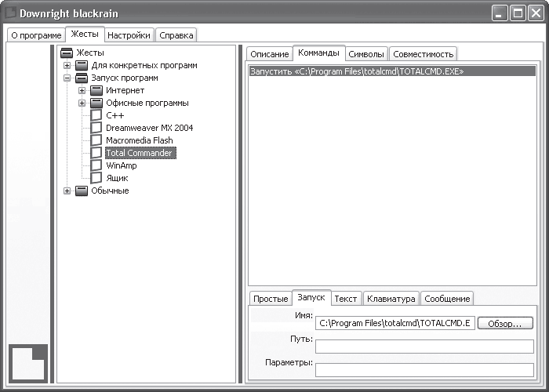Switch to the Настройки tab

click(x=129, y=35)
